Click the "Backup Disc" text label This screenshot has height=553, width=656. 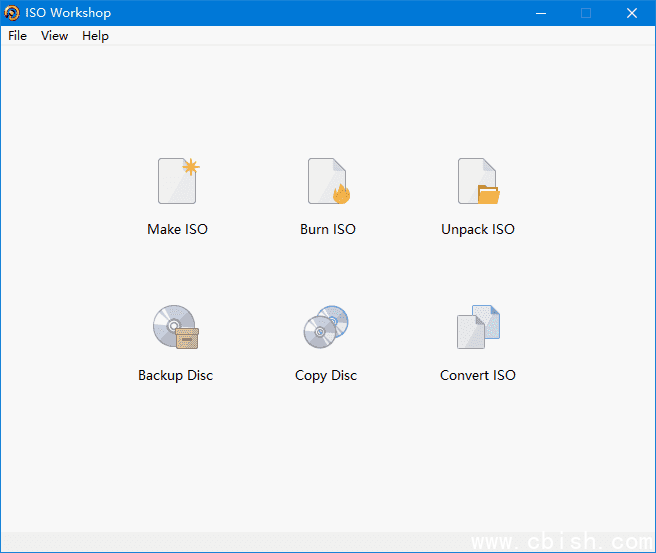175,375
